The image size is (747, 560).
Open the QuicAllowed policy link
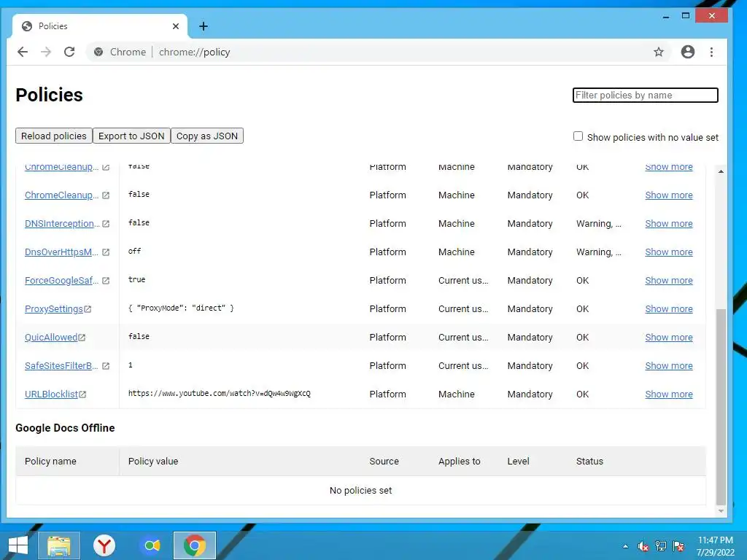coord(51,338)
